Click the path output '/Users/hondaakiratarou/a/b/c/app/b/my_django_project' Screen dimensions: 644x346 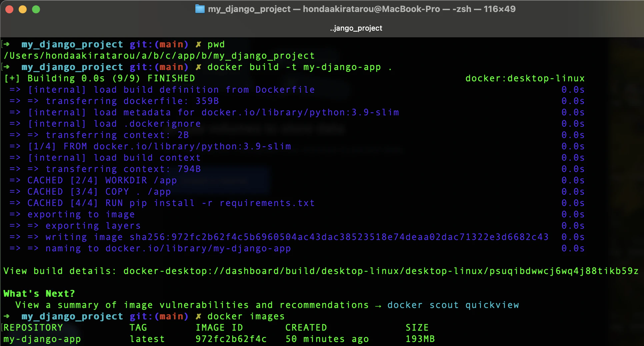[159, 56]
